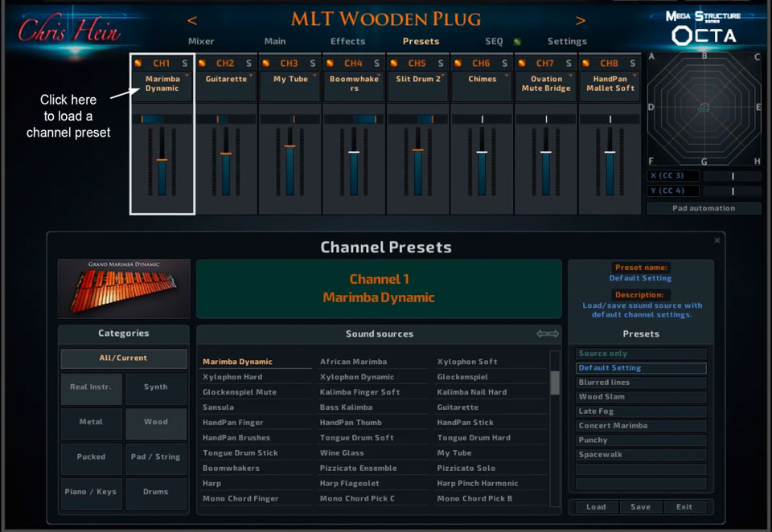
Task: Click the Grand Marimba Dynamic thumbnail
Action: point(124,289)
